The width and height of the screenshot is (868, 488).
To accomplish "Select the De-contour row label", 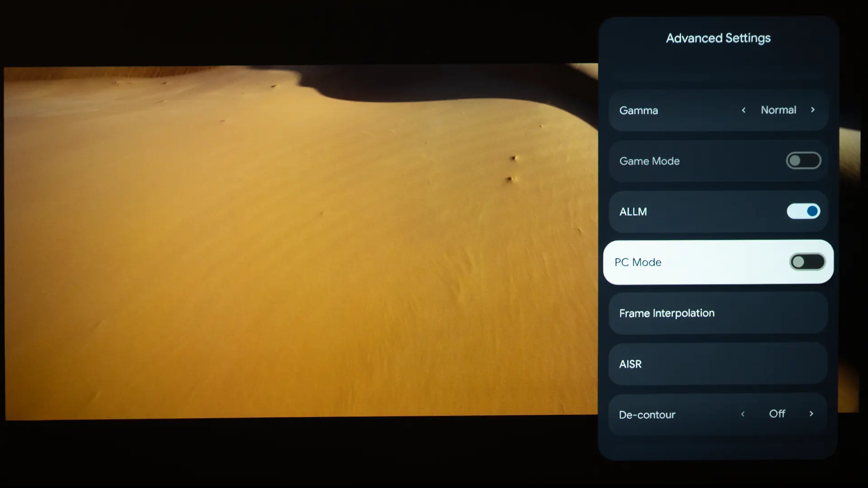I will (647, 415).
